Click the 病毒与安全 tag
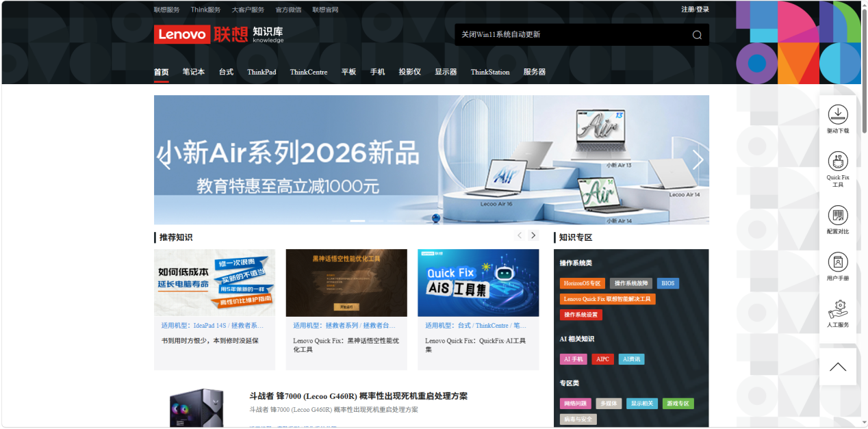This screenshot has width=868, height=429. [x=578, y=419]
